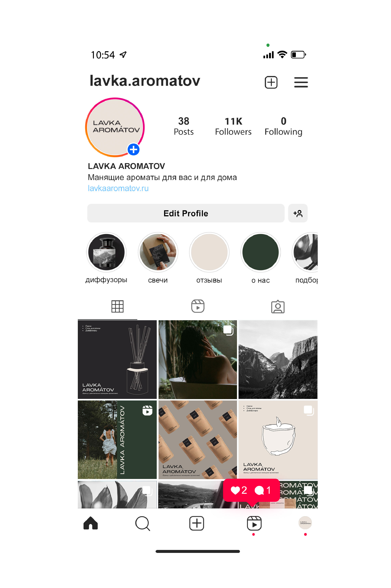
Task: Tap the create new post plus icon at top
Action: tap(271, 82)
